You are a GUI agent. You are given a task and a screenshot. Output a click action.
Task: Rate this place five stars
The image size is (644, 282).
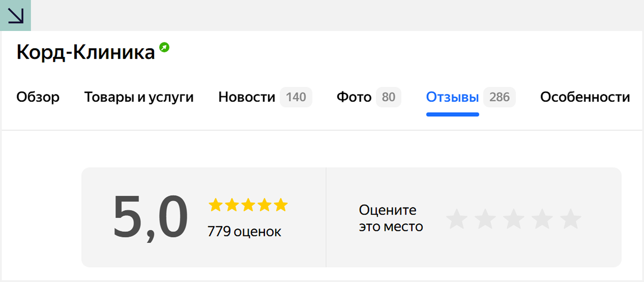571,219
